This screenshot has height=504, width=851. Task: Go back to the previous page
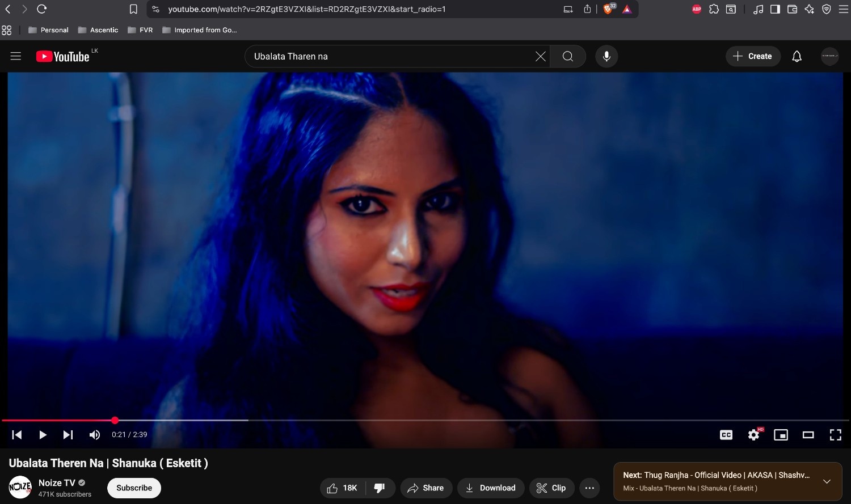click(x=8, y=9)
